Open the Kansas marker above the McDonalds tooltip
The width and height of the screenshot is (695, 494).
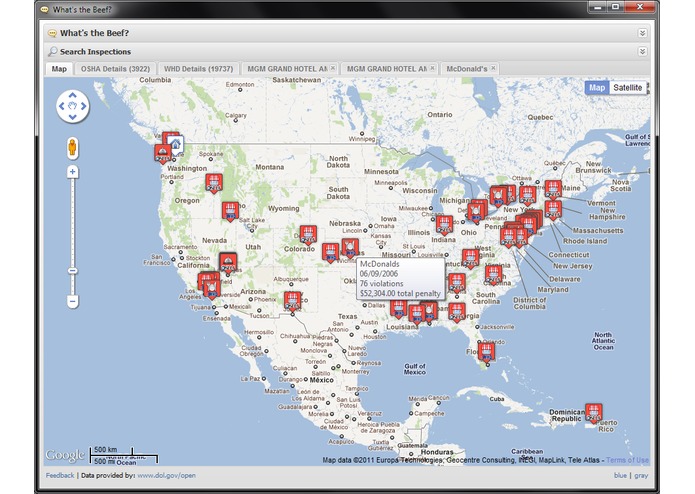[350, 248]
